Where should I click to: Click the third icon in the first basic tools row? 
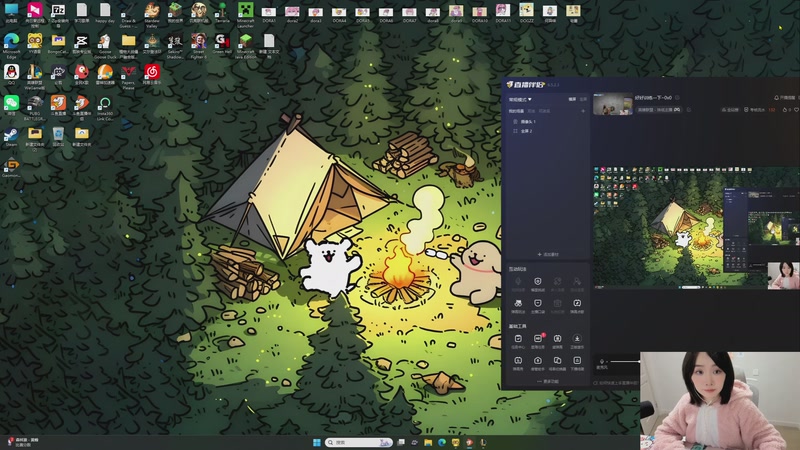557,339
